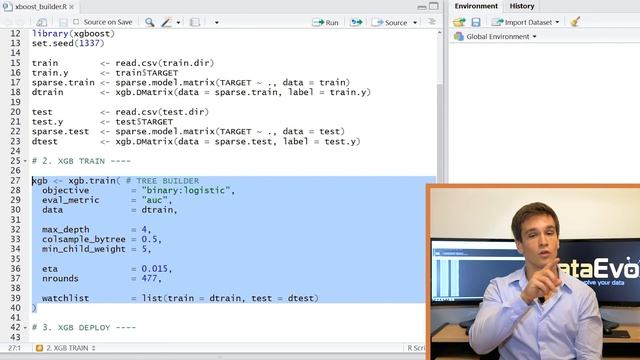
Task: Click on 'read.csv(train.dir)' in line 15
Action: point(164,63)
